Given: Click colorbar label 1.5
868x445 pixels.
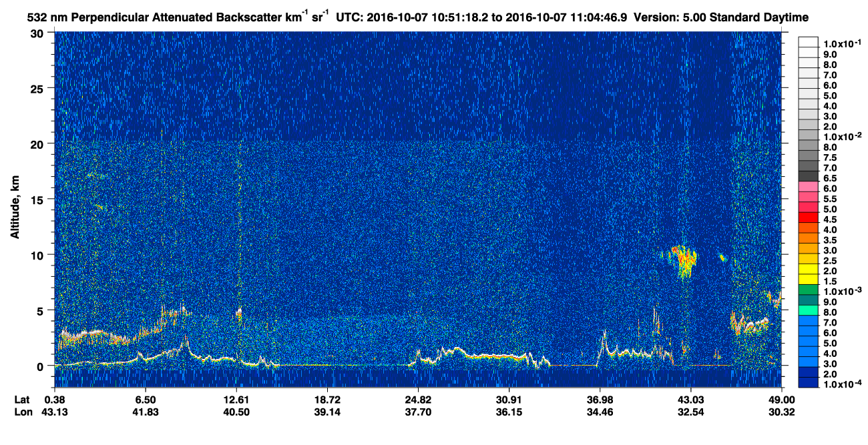Looking at the screenshot, I should pyautogui.click(x=831, y=281).
